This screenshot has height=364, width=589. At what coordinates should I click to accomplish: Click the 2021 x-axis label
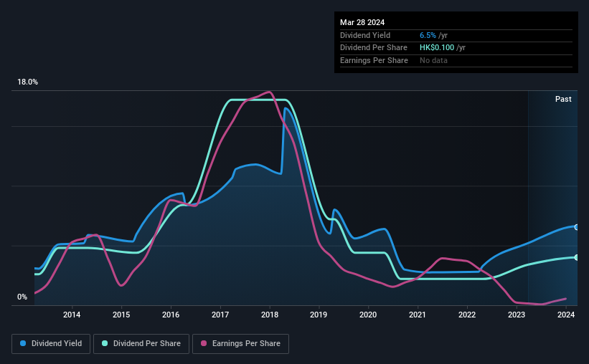click(x=418, y=315)
